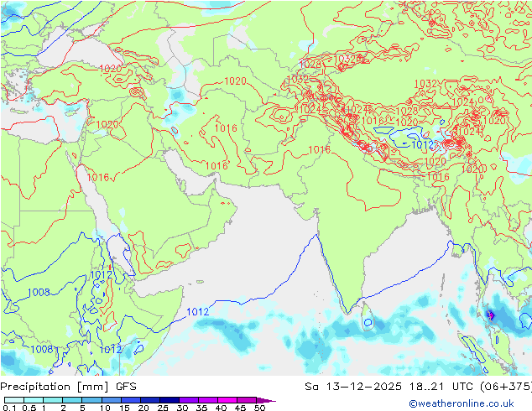Click the 0.1 to 0.5 mm legend swatch

(x=14, y=400)
